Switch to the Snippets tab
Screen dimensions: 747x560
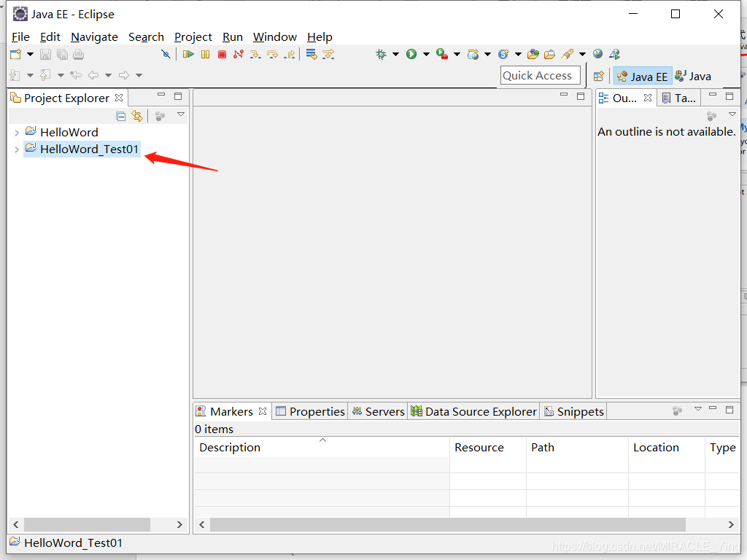(574, 411)
